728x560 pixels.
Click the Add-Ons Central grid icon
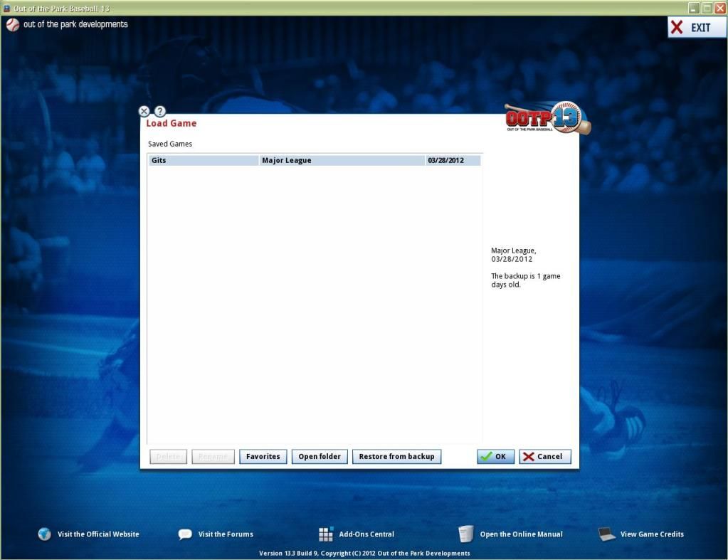pos(326,534)
